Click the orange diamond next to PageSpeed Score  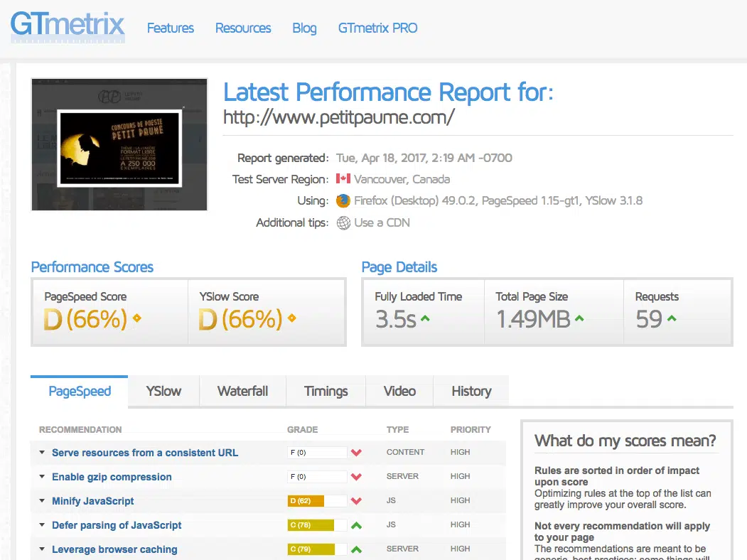click(x=137, y=318)
